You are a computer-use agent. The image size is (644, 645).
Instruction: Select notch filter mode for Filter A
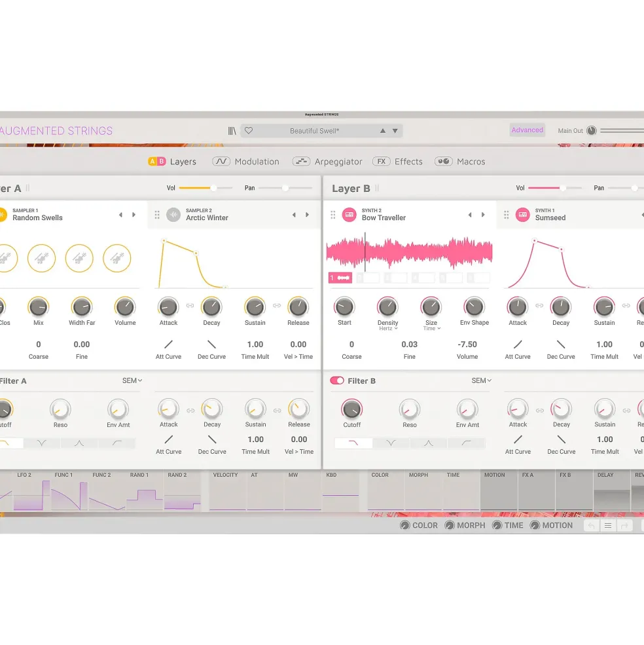[42, 443]
